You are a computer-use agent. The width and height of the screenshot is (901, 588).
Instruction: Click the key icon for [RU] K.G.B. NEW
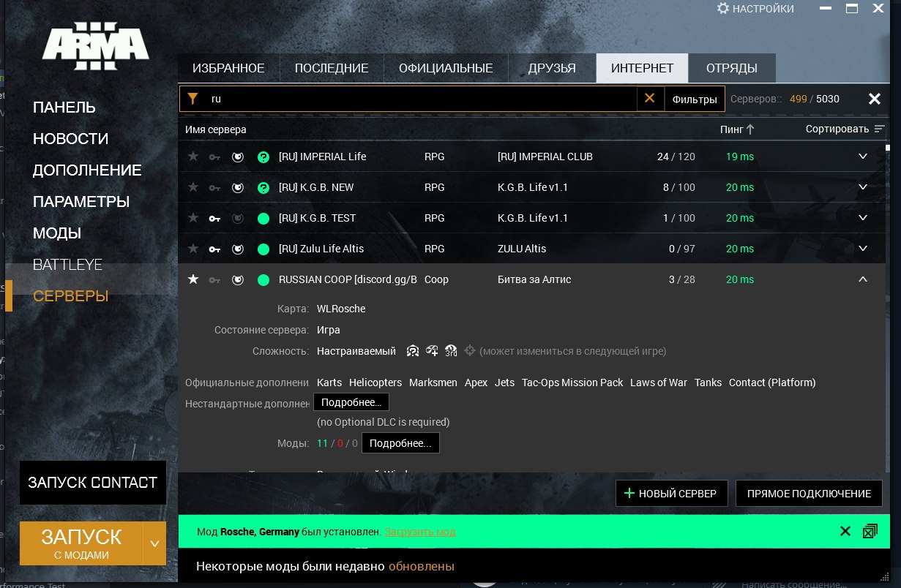pyautogui.click(x=214, y=188)
